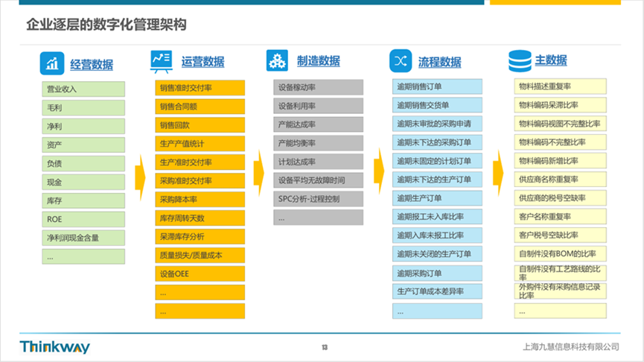Select the ROE box
The height and width of the screenshot is (362, 644).
click(83, 219)
